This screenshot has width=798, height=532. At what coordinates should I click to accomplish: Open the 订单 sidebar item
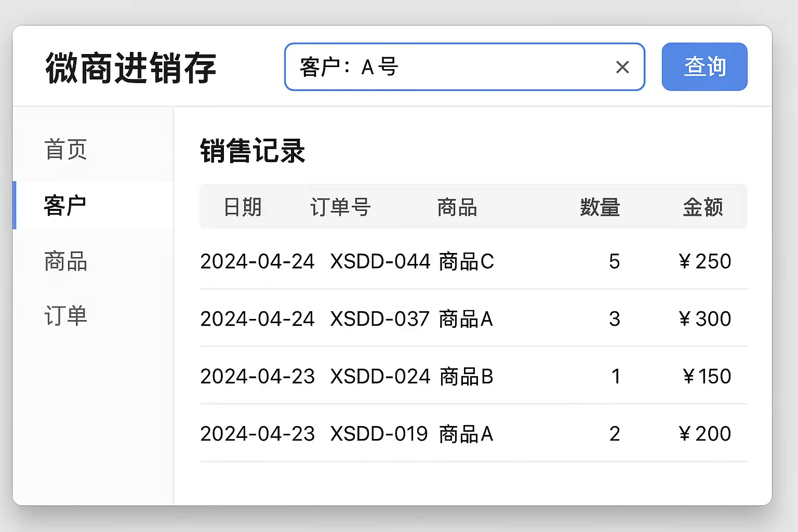pos(66,316)
